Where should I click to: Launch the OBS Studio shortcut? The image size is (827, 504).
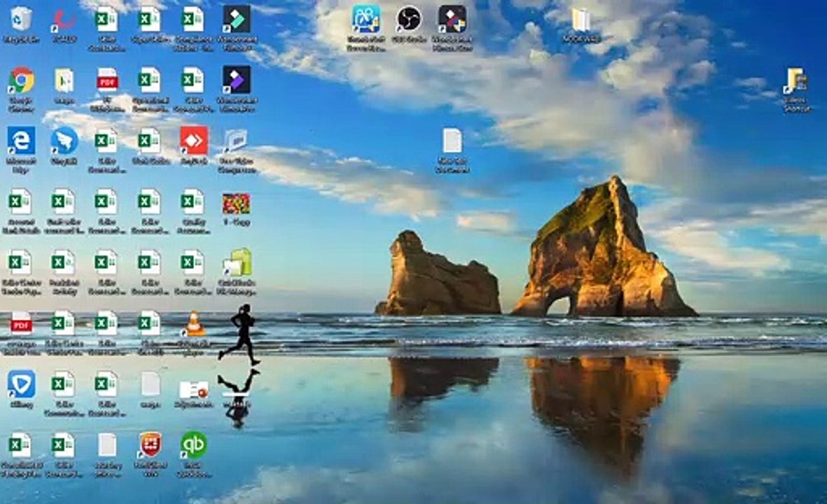[409, 19]
